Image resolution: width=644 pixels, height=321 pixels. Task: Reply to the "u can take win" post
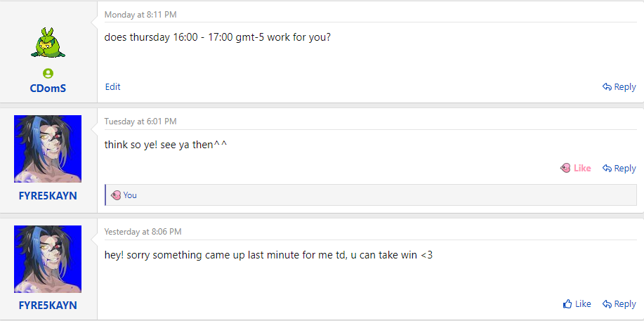[619, 304]
